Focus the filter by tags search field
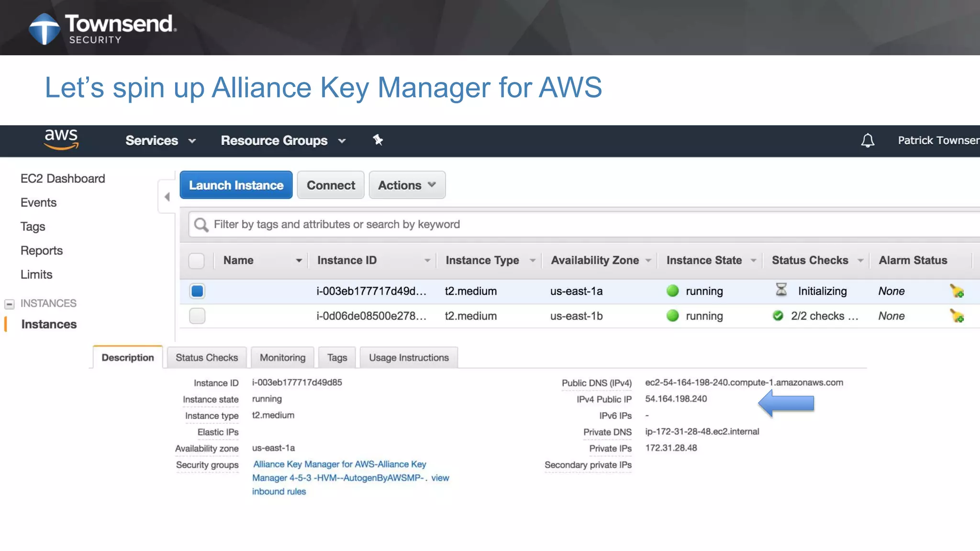Screen dimensions: 980x551 pyautogui.click(x=584, y=224)
